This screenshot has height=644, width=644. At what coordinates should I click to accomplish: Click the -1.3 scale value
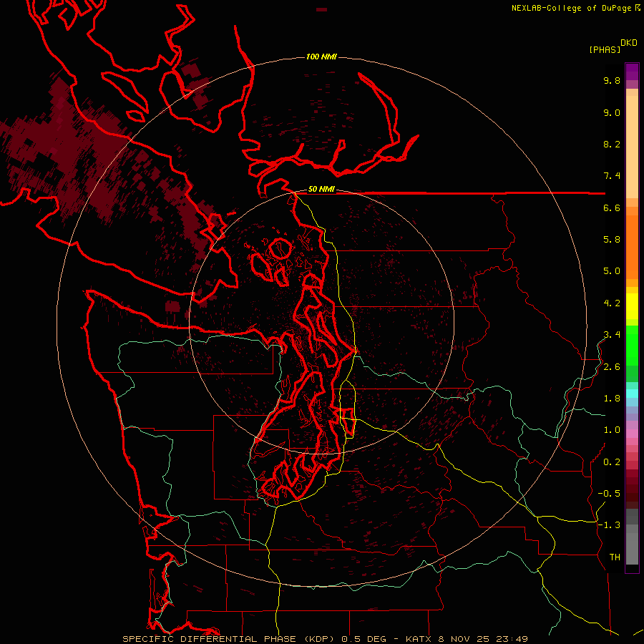[x=609, y=525]
